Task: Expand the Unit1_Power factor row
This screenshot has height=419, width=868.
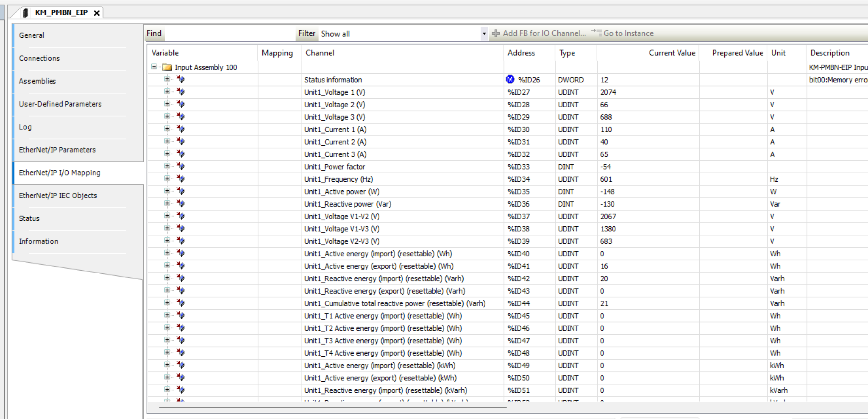Action: (x=167, y=166)
